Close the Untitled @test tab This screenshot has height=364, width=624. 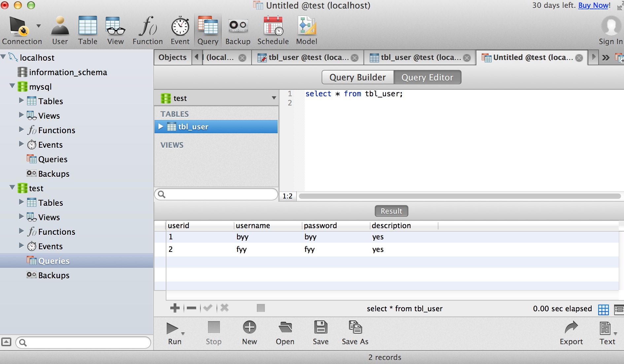click(x=579, y=58)
